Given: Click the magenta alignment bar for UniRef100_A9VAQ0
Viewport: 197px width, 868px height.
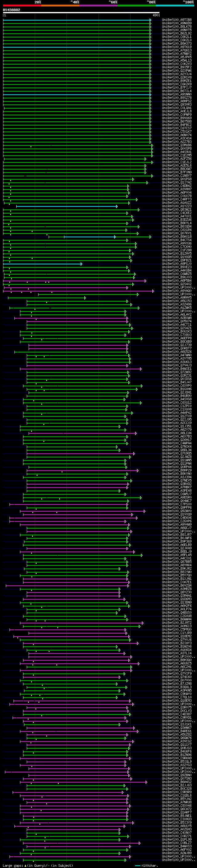Looking at the screenshot, I should point(78,291).
